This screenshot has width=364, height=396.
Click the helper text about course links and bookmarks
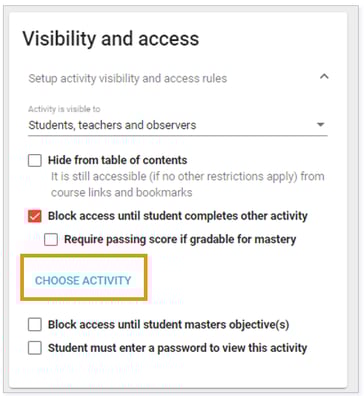point(188,184)
